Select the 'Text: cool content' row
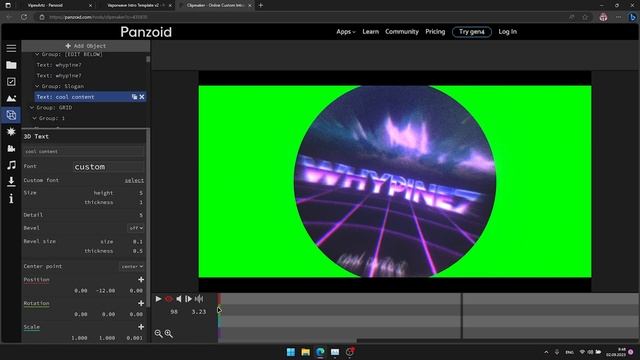Image resolution: width=640 pixels, height=360 pixels. click(91, 97)
